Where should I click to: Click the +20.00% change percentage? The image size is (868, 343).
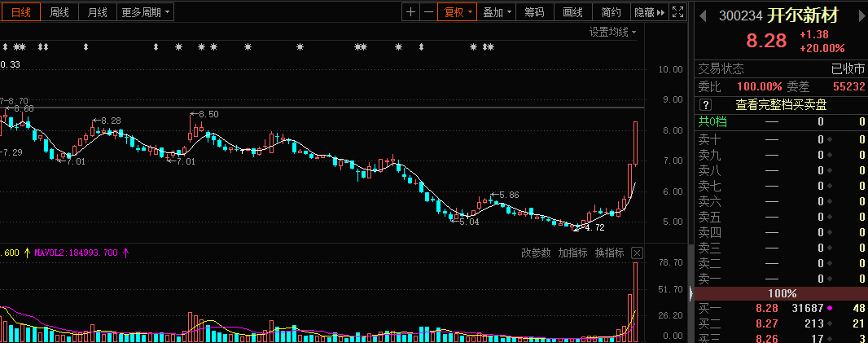pyautogui.click(x=822, y=48)
